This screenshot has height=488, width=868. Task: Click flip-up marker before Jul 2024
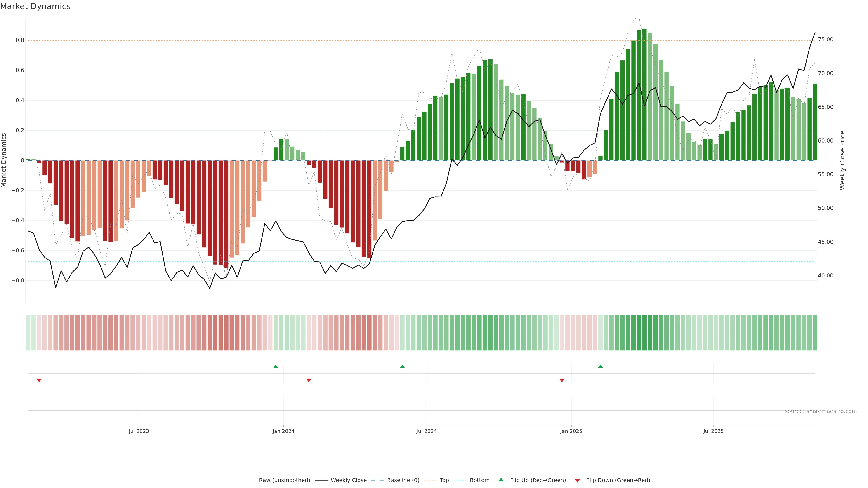pos(402,366)
